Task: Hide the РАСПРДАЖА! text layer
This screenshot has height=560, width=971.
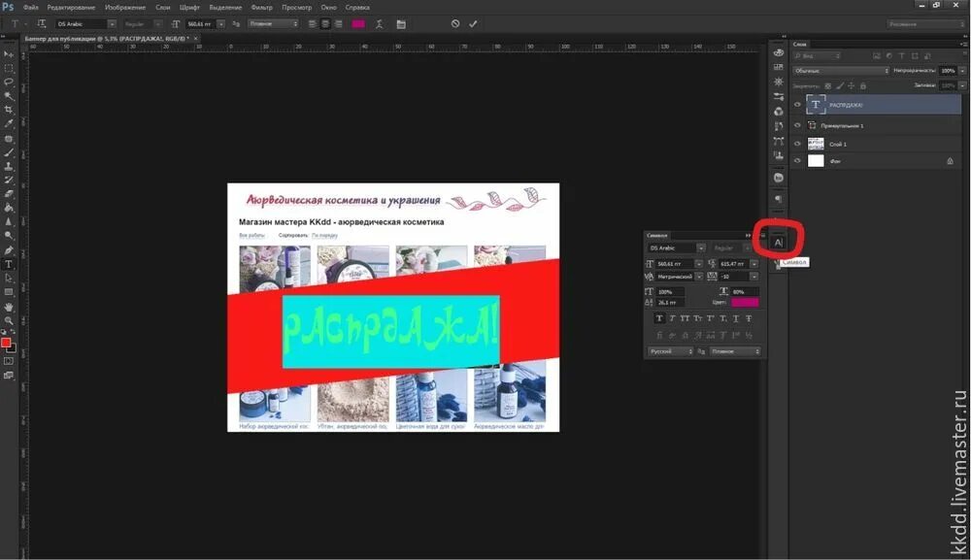Action: (797, 105)
